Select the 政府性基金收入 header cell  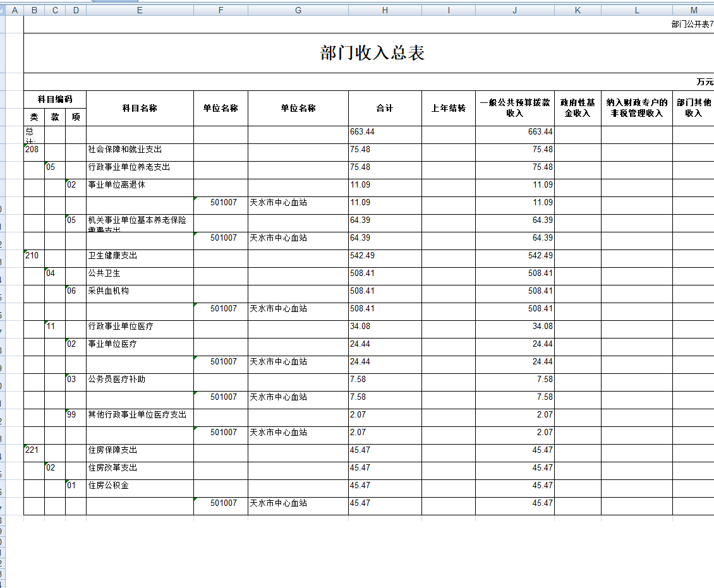[578, 108]
